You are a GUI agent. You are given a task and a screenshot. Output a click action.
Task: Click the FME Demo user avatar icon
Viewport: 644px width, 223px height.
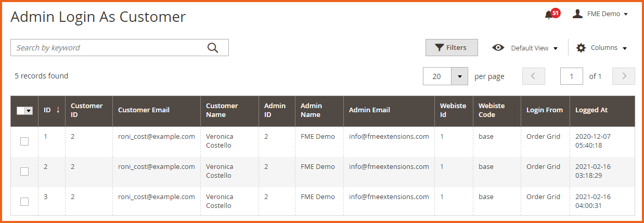577,14
